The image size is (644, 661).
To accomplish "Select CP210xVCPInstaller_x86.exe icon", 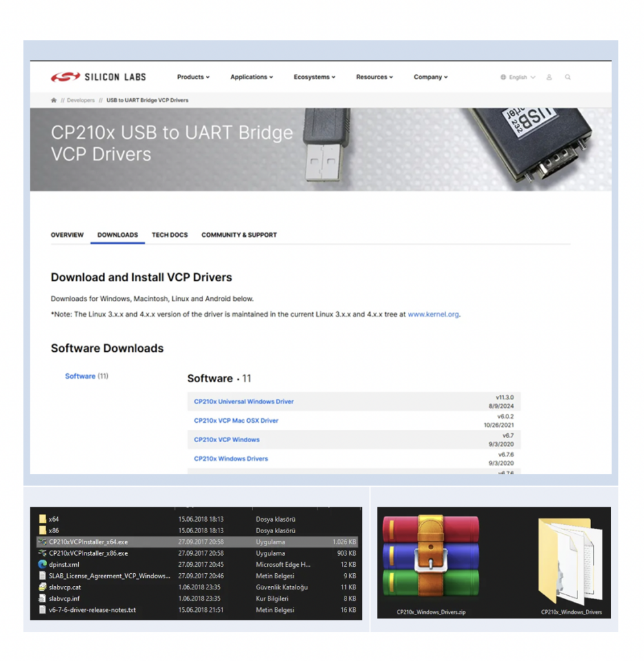I will pos(42,553).
